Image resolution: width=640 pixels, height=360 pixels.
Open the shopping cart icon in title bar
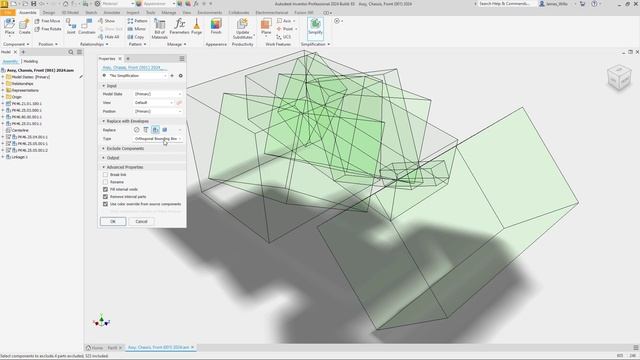(x=582, y=4)
